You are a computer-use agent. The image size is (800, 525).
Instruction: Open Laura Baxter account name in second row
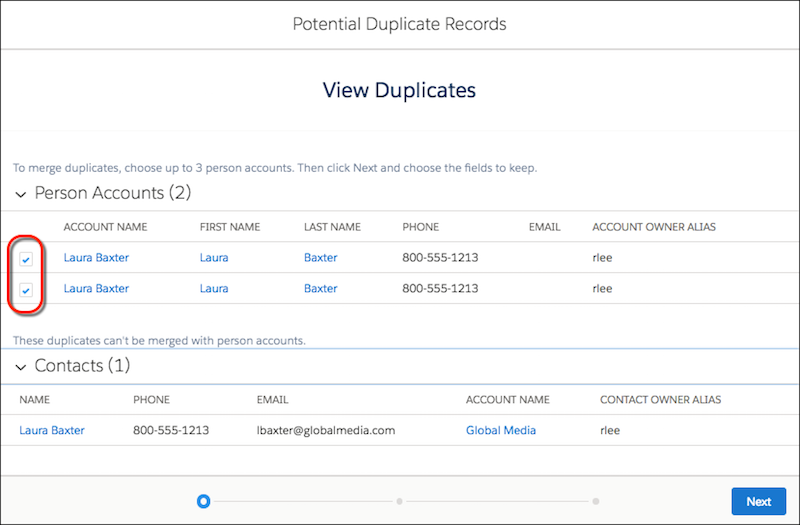pos(96,288)
